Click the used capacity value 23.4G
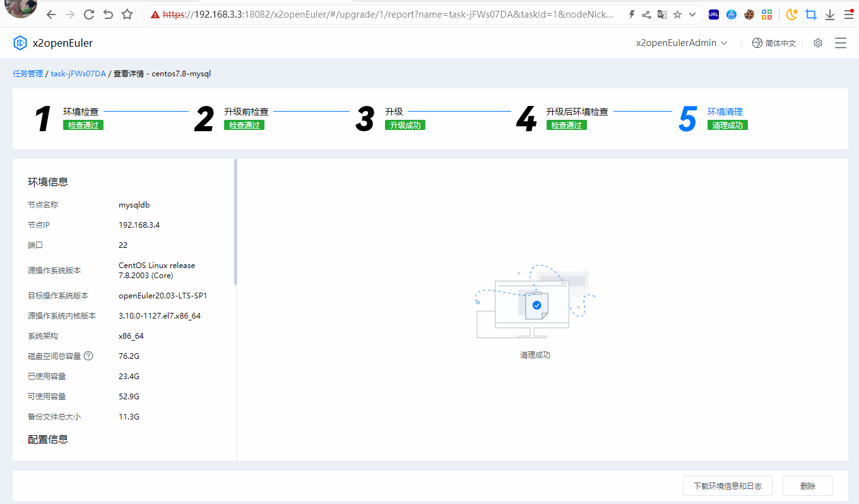This screenshot has width=859, height=504. (x=129, y=377)
